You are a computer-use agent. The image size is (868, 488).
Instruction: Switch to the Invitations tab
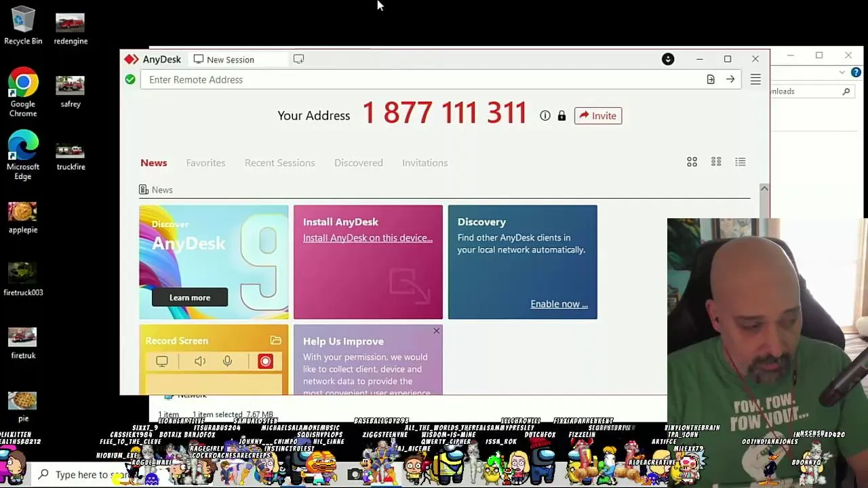(x=425, y=163)
